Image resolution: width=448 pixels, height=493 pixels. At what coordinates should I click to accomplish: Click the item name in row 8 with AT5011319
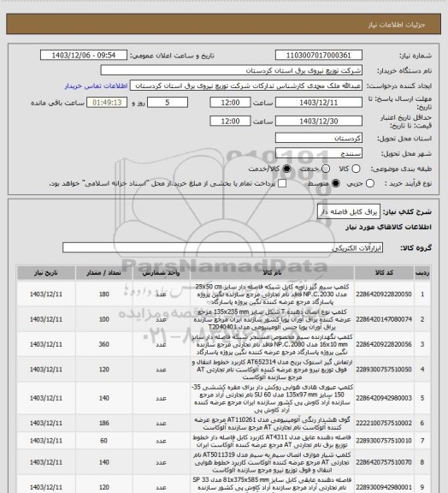point(272,462)
